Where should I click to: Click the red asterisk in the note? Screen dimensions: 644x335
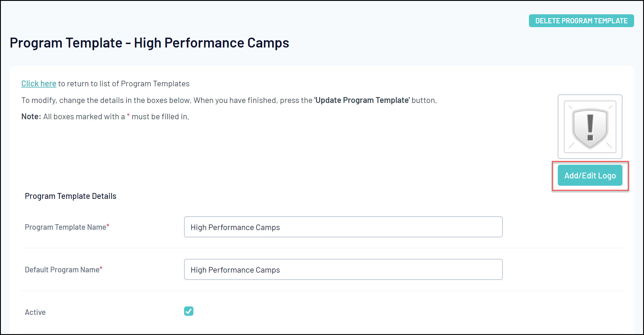click(x=128, y=115)
